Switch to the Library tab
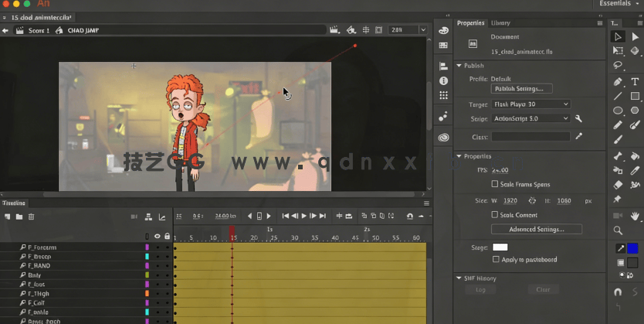The height and width of the screenshot is (324, 644). click(x=500, y=23)
